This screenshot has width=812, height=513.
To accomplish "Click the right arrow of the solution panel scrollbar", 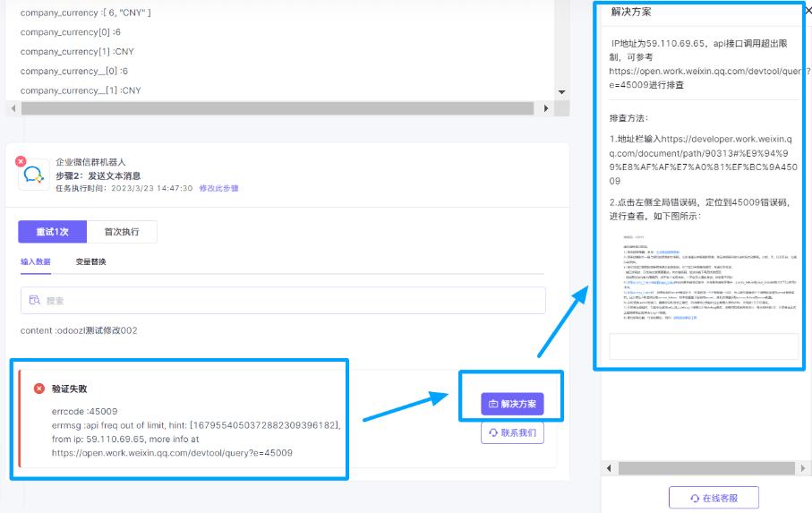I will pyautogui.click(x=803, y=468).
